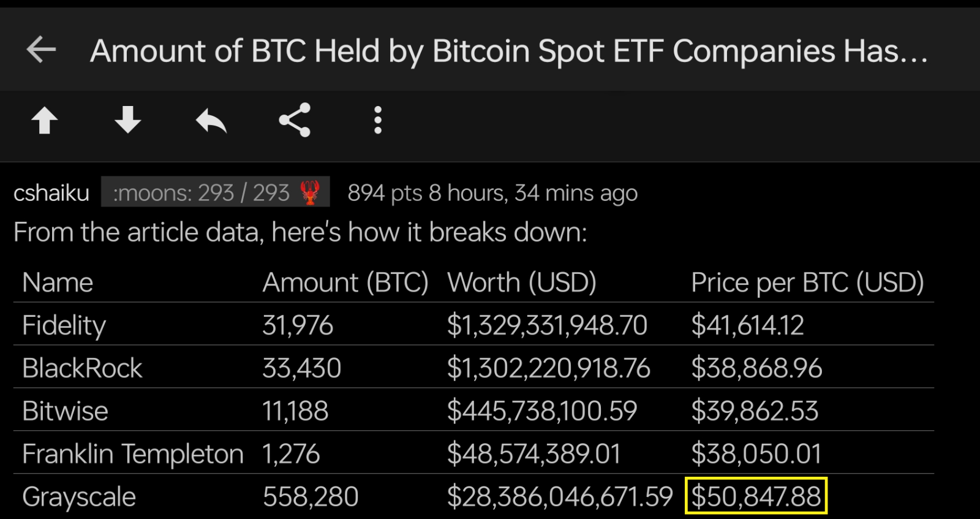Click the Worth (USD) column header

522,282
